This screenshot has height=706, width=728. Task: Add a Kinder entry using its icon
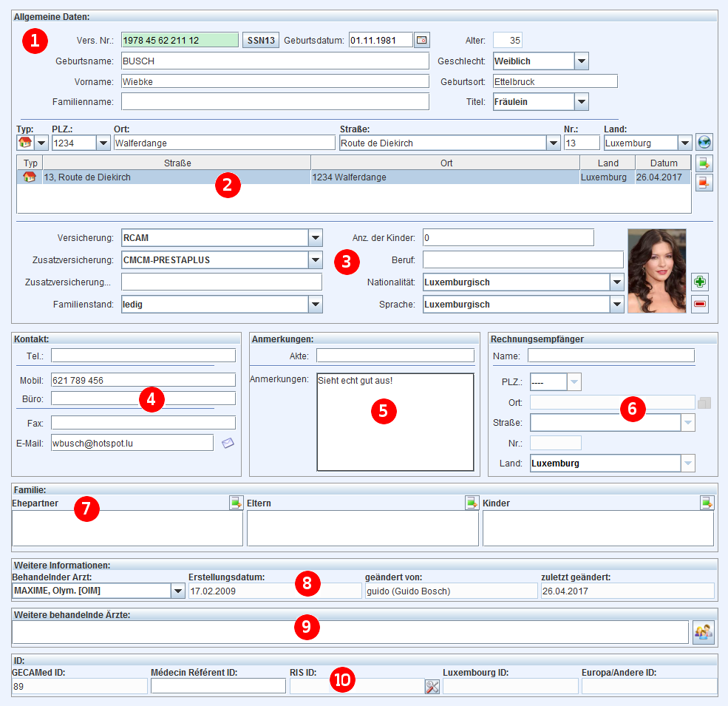coord(707,503)
